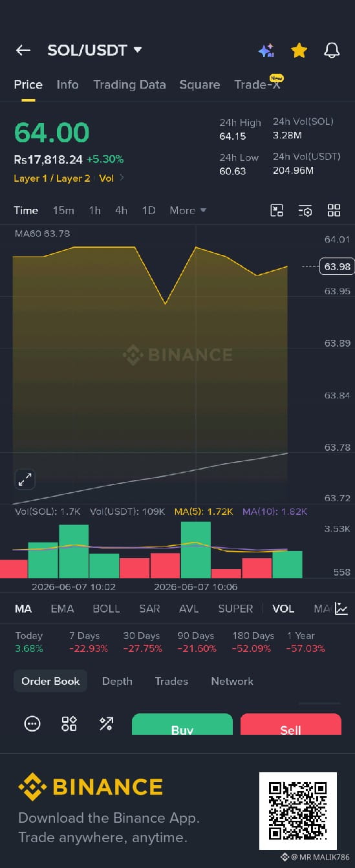Click the large 64.00 last price
The height and width of the screenshot is (868, 355).
[52, 133]
